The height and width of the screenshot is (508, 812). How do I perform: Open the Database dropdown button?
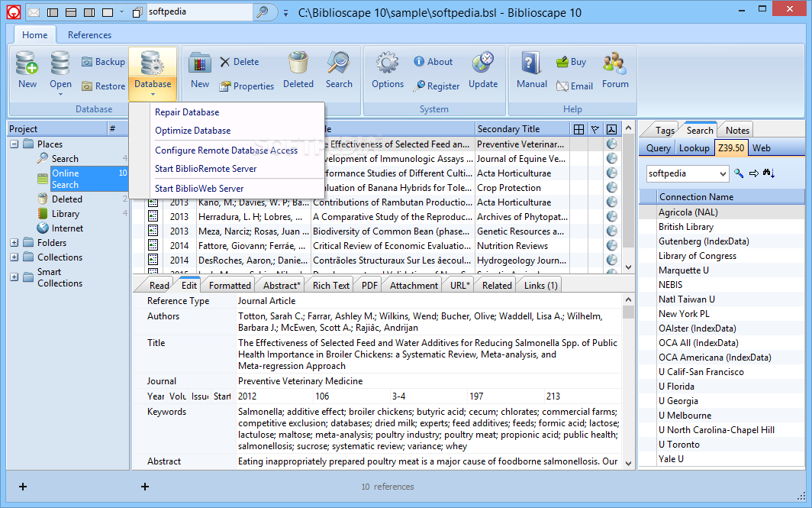point(153,74)
